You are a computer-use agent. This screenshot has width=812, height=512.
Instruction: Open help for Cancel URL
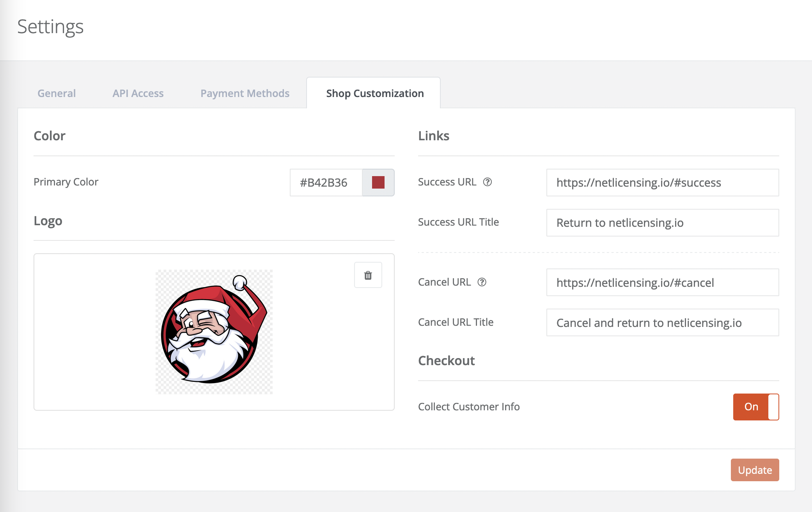pos(482,282)
